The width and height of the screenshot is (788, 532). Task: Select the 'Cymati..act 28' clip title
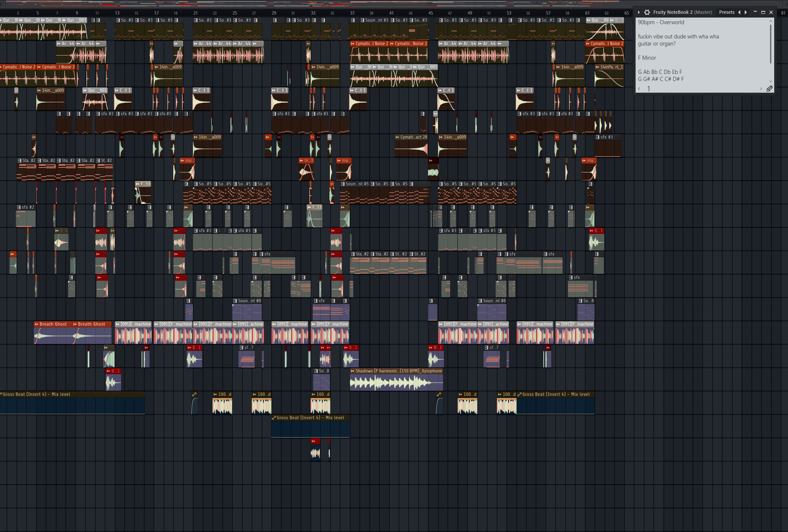413,137
